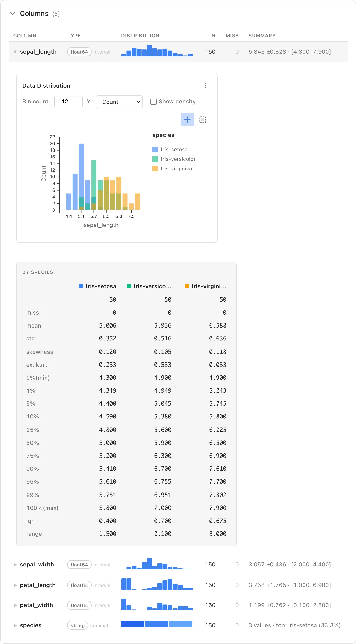Expand the petal_length row
The width and height of the screenshot is (356, 644).
pyautogui.click(x=15, y=585)
